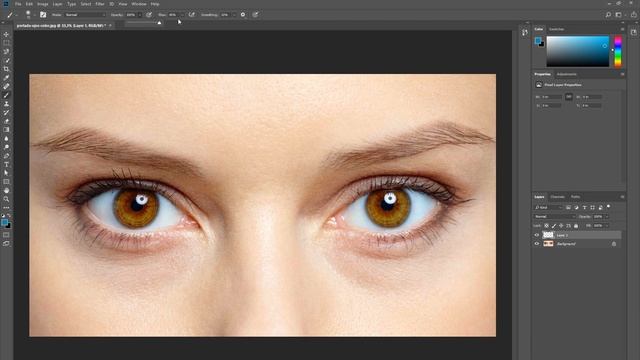Image resolution: width=640 pixels, height=360 pixels.
Task: Click the foreground color swatch in Color panel
Action: click(538, 40)
